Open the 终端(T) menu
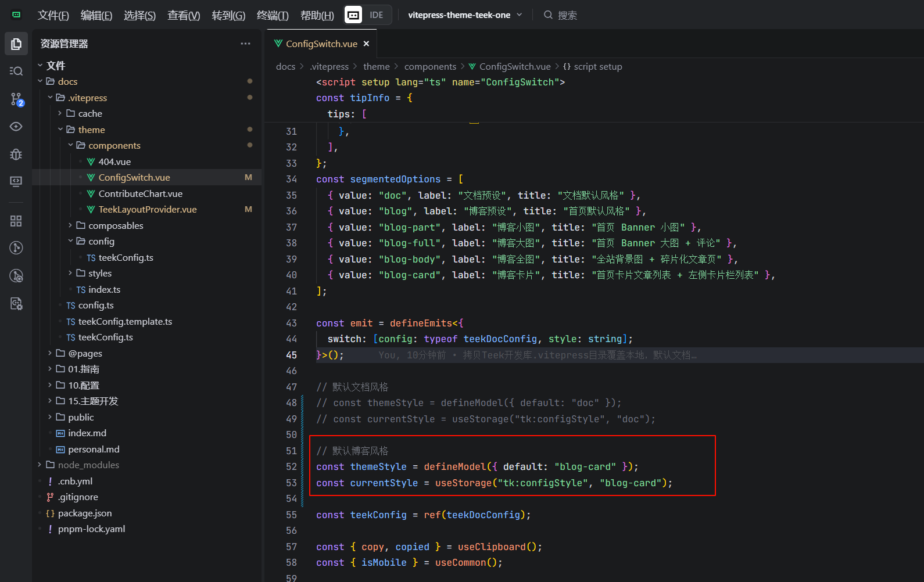 pos(273,15)
